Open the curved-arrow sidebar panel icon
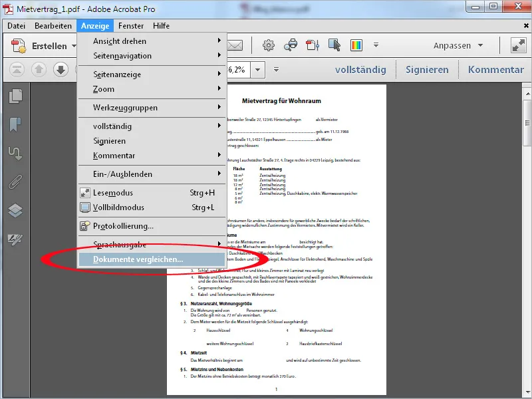The image size is (532, 399). click(15, 154)
